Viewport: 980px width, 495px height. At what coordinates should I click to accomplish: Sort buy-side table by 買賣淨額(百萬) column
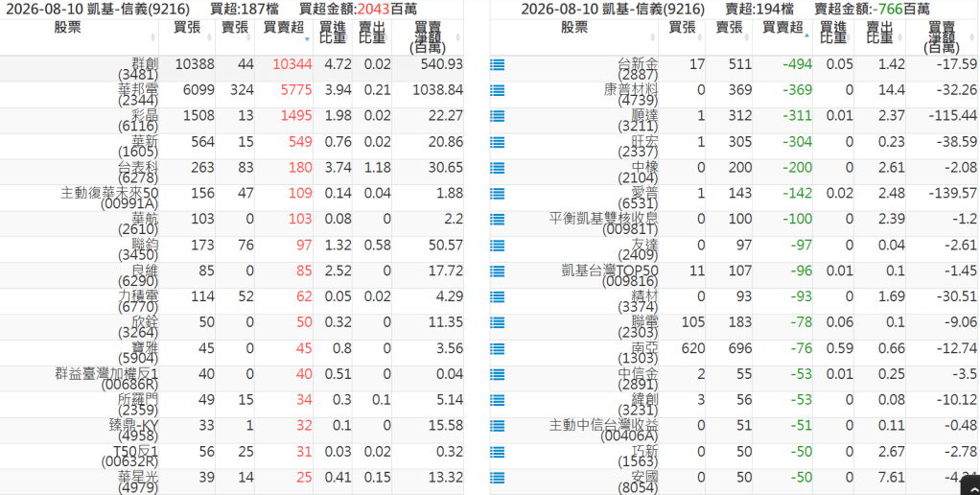[428, 37]
